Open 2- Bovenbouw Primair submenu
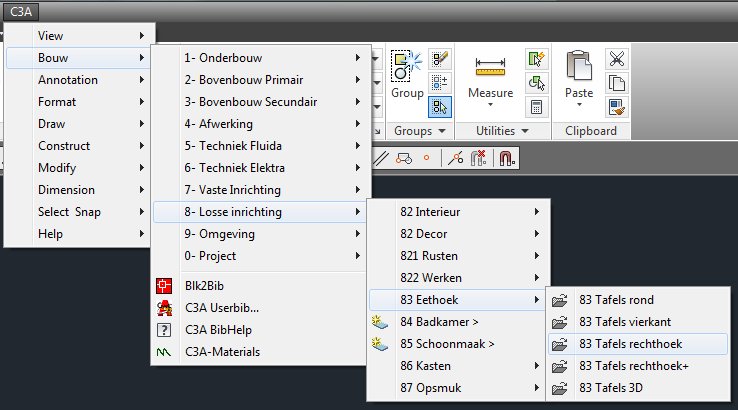 pyautogui.click(x=259, y=80)
